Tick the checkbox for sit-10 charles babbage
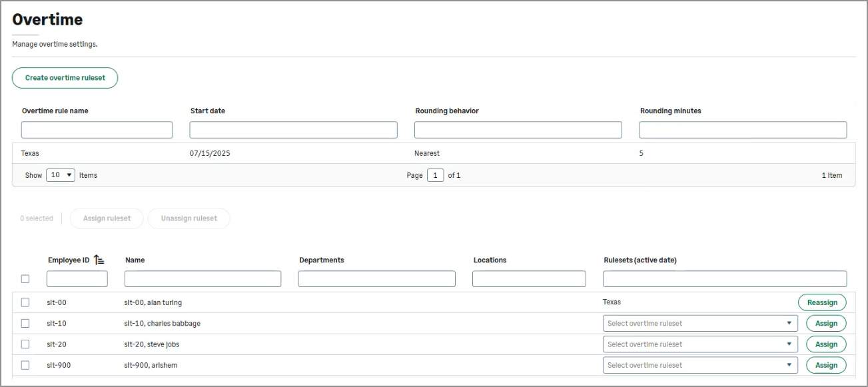The image size is (868, 387). (x=25, y=324)
